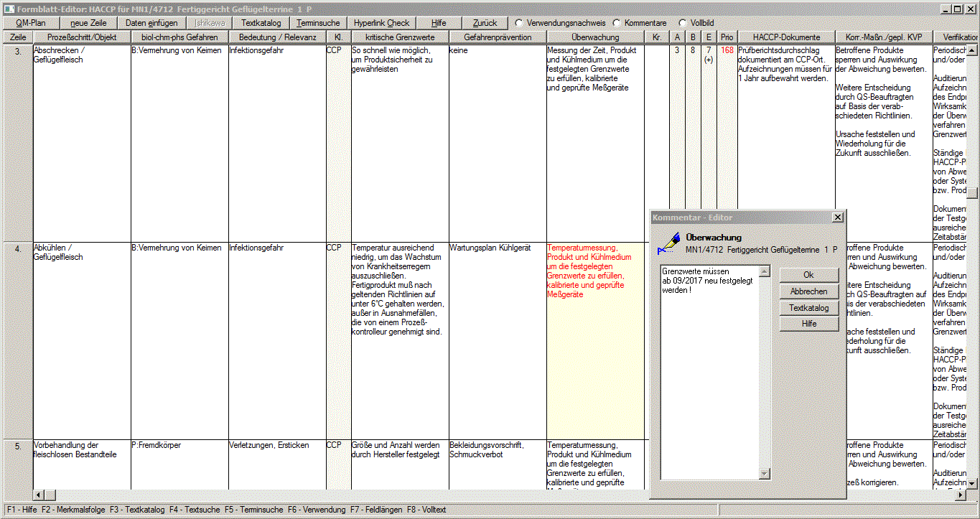Screen dimensions: 980x519
Task: Click the pen icon in Kommentar editor
Action: pyautogui.click(x=668, y=243)
